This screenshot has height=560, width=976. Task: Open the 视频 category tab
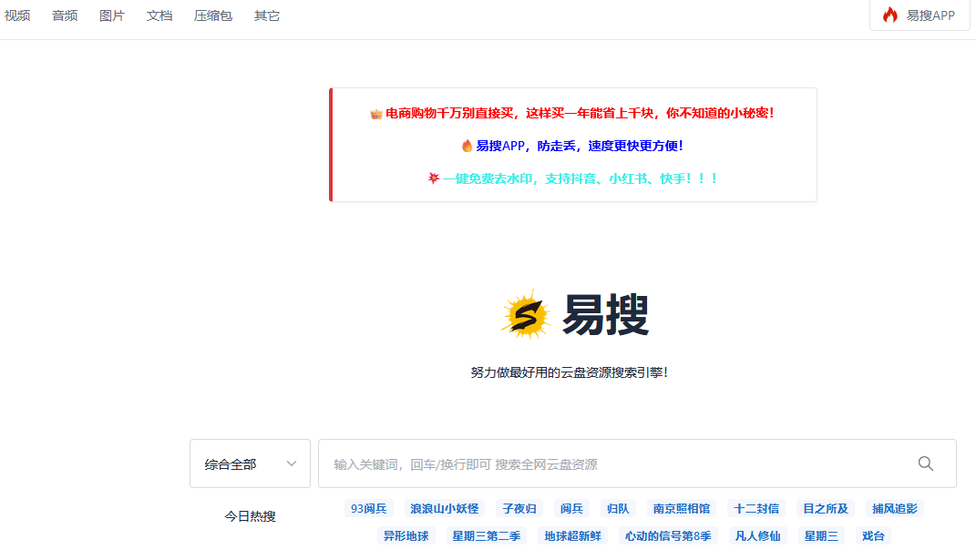coord(17,15)
